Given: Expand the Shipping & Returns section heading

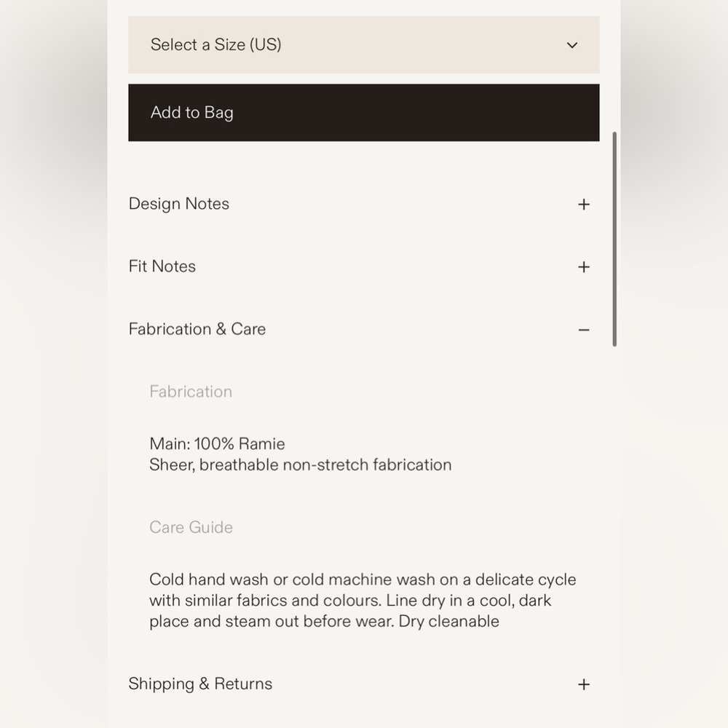Looking at the screenshot, I should click(200, 684).
